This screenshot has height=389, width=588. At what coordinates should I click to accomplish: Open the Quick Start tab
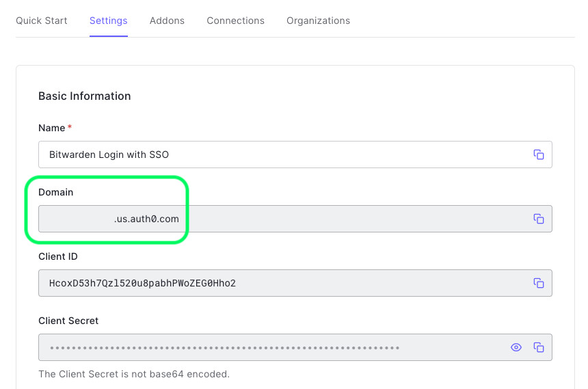pos(42,21)
